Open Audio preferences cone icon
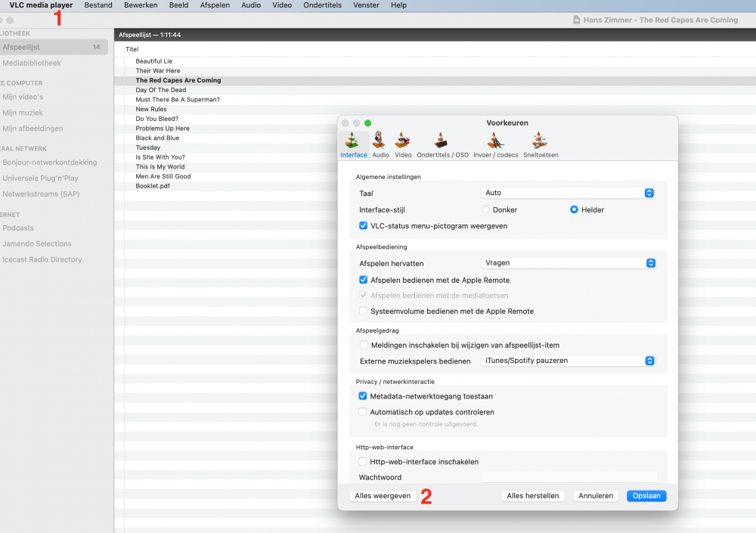The height and width of the screenshot is (533, 756). pos(380,141)
